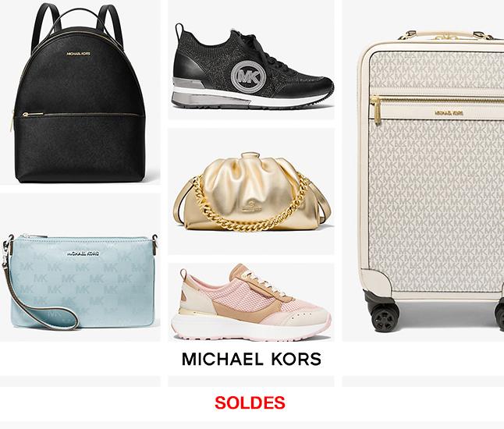The width and height of the screenshot is (504, 429).
Task: Select the pink and tan sneaker image
Action: [x=251, y=303]
